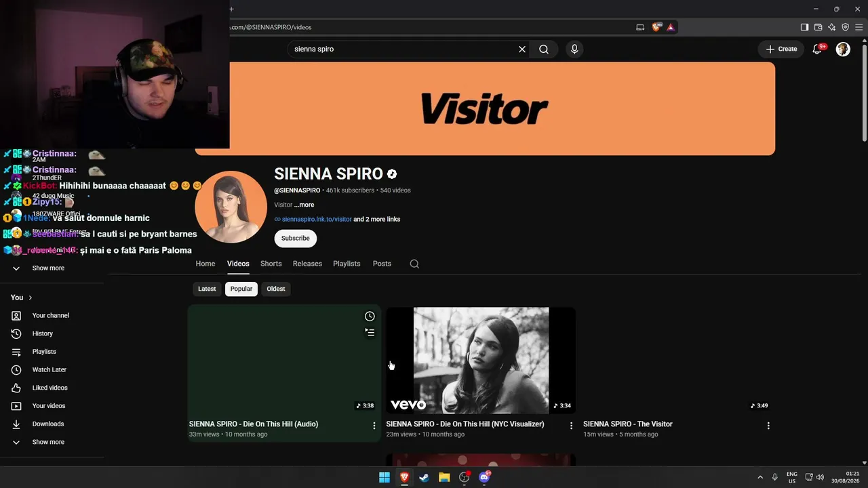Open the channel Releases tab
This screenshot has width=868, height=488.
click(x=307, y=264)
